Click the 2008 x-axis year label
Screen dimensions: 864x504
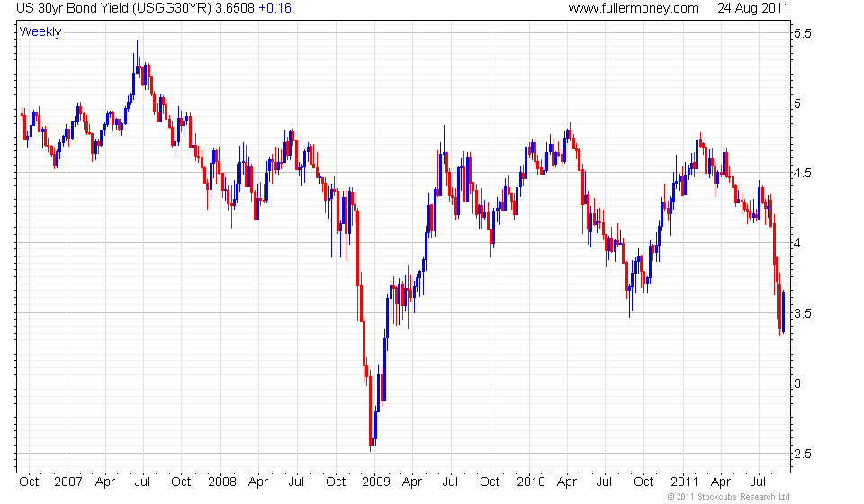tap(222, 481)
